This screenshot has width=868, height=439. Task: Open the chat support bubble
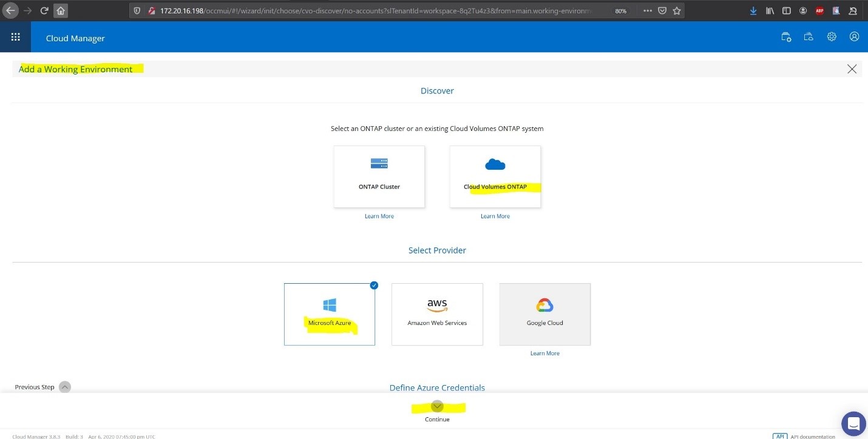point(853,423)
